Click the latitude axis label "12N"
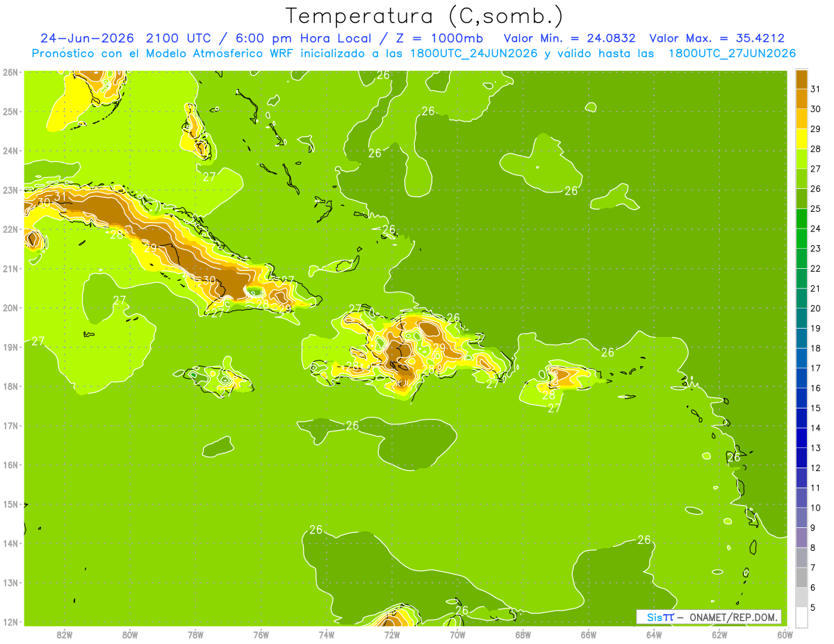This screenshot has width=834, height=644. click(x=10, y=622)
